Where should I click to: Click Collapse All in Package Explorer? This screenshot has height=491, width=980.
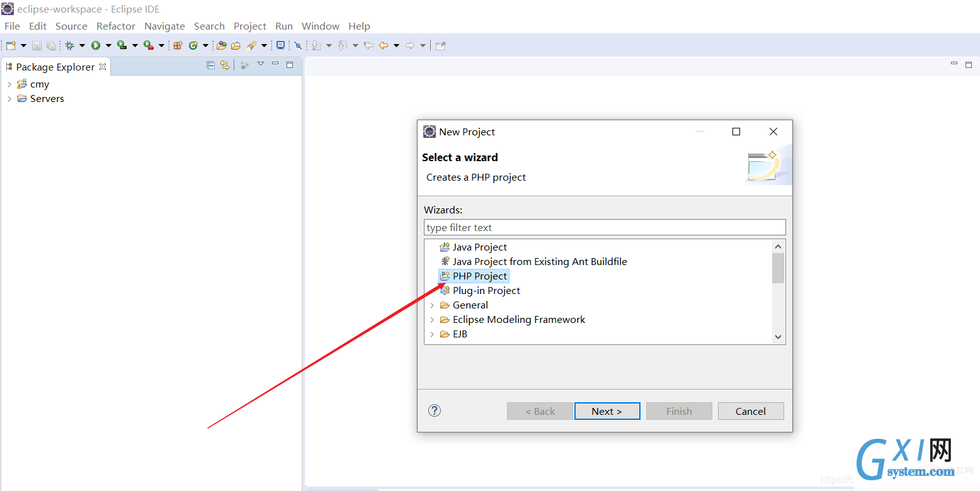pyautogui.click(x=211, y=65)
